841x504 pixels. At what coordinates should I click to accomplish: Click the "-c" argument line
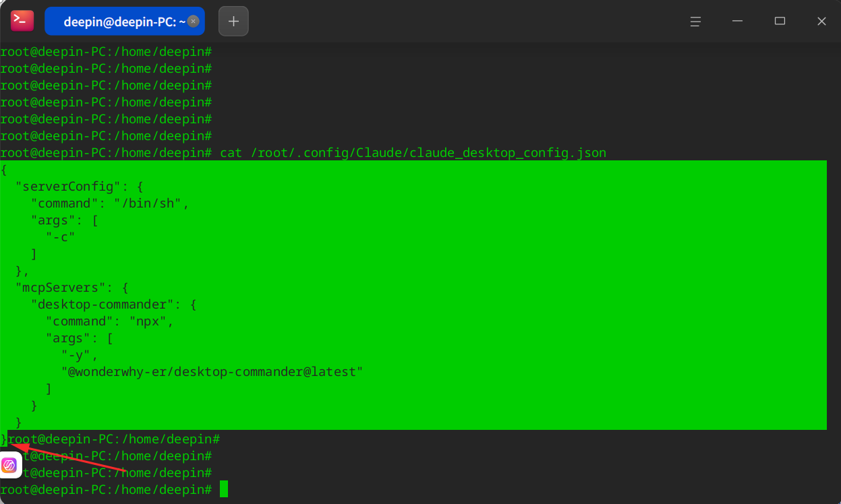click(60, 237)
